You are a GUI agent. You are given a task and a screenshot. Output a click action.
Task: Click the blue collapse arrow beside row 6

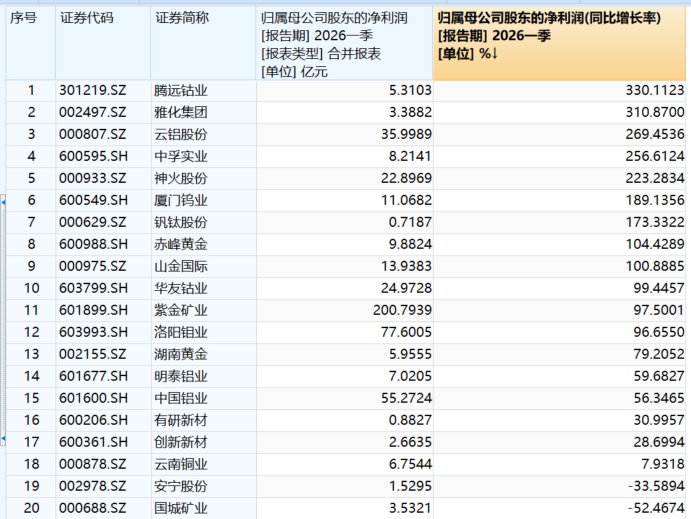click(x=3, y=203)
